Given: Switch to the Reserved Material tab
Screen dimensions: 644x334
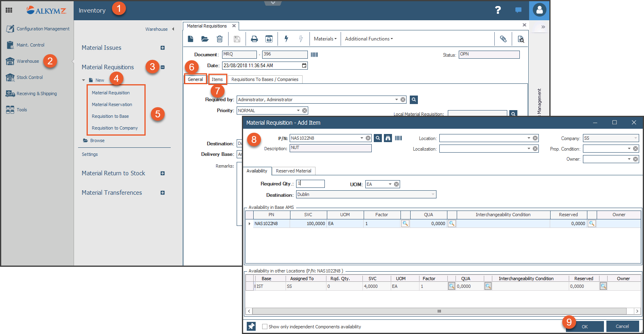Looking at the screenshot, I should pyautogui.click(x=294, y=171).
